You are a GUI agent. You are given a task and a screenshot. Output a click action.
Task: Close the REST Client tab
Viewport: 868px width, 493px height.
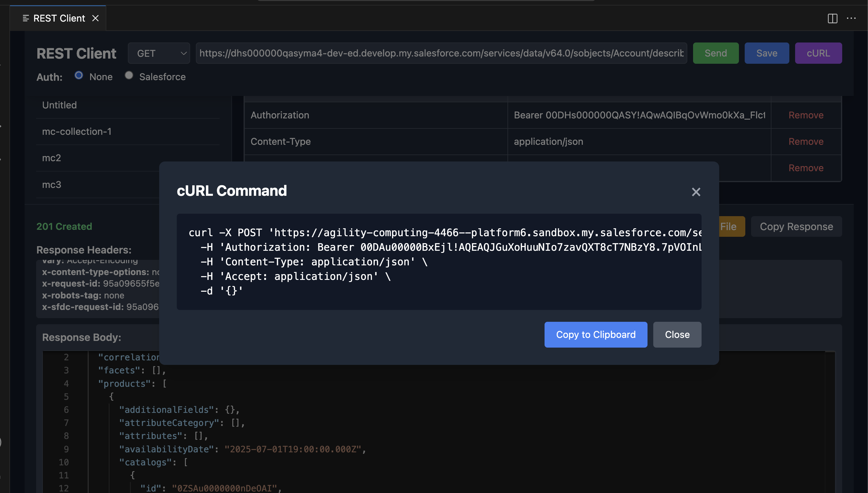point(95,18)
